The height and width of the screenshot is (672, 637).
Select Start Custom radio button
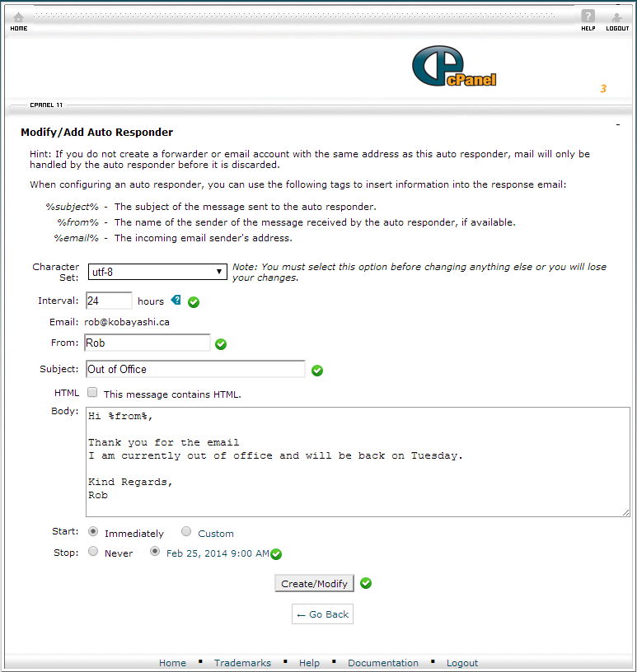click(185, 531)
